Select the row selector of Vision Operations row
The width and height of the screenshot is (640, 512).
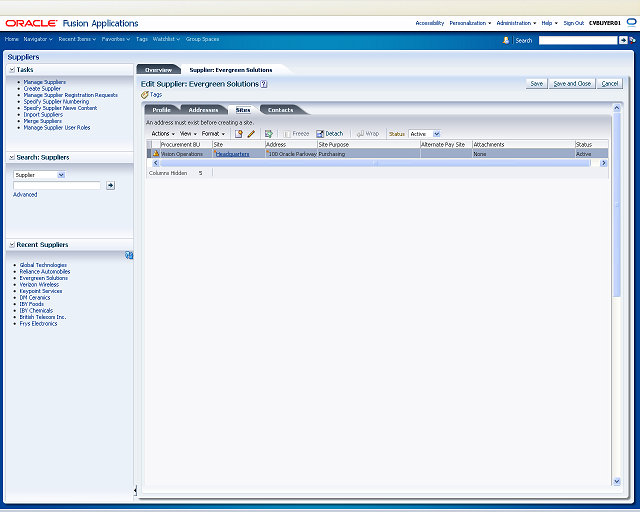[x=149, y=154]
